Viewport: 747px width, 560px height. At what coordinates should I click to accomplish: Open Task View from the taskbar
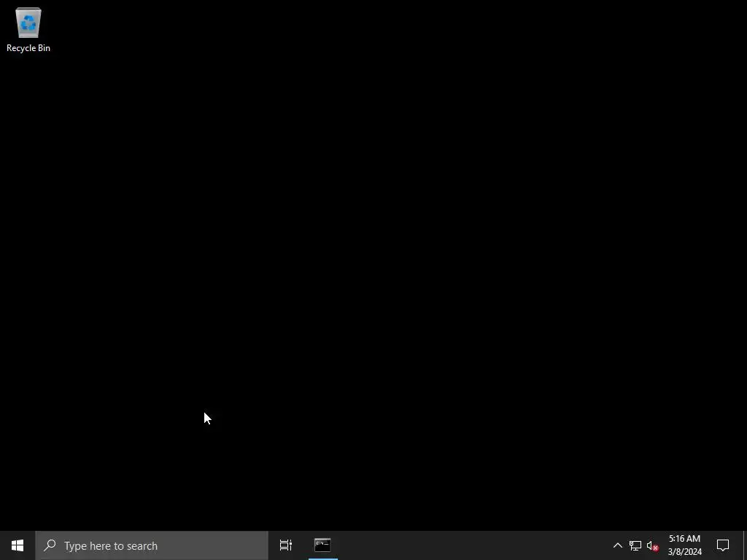(286, 545)
